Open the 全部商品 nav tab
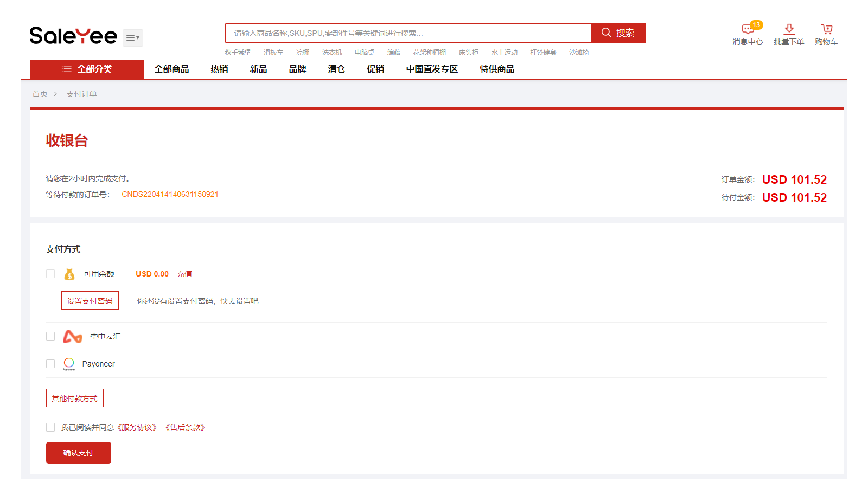This screenshot has width=868, height=488. [171, 69]
